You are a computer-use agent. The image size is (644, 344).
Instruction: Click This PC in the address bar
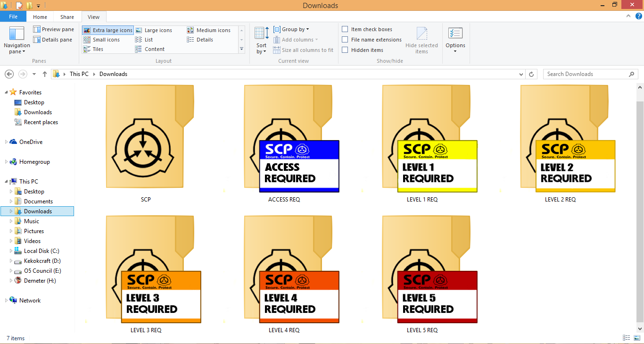point(79,74)
